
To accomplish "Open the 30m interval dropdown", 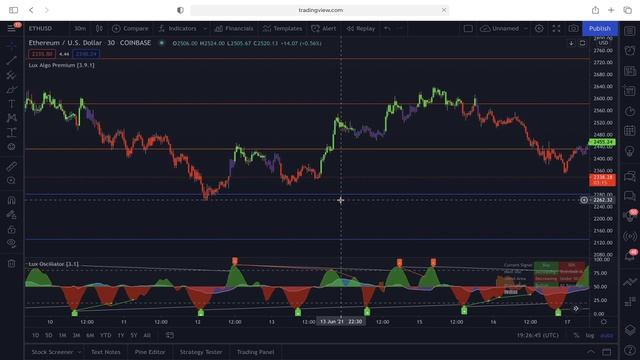I will pyautogui.click(x=80, y=29).
